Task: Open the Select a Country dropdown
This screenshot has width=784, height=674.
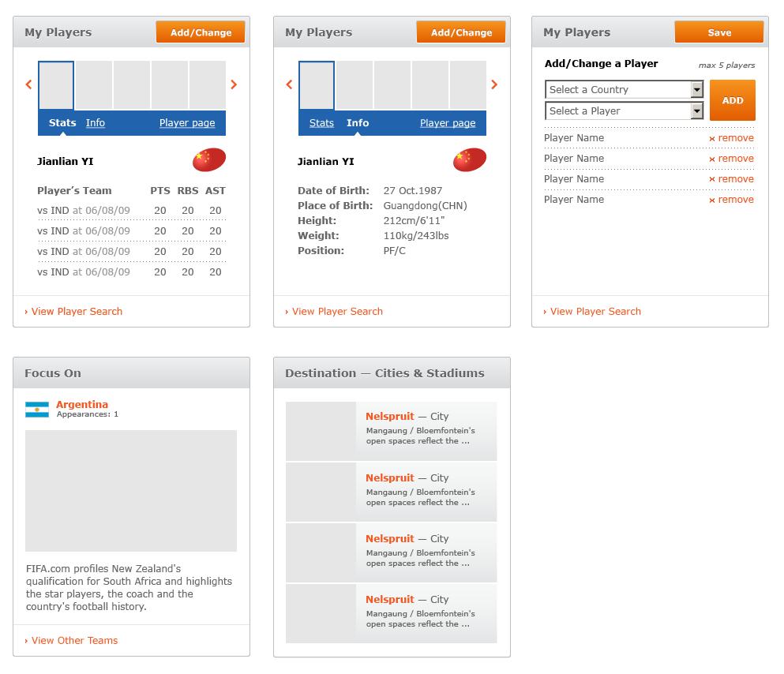Action: point(624,89)
